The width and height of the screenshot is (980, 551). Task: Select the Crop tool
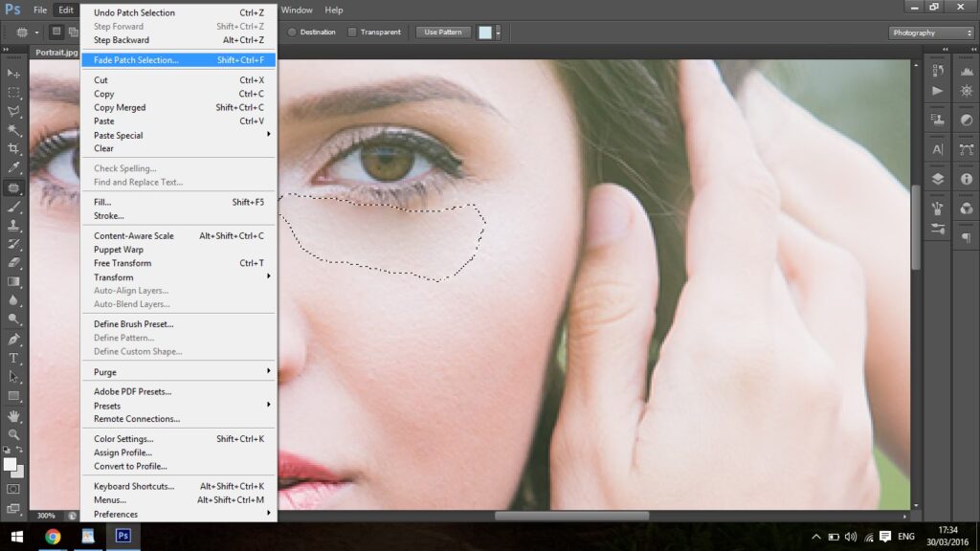pyautogui.click(x=13, y=149)
